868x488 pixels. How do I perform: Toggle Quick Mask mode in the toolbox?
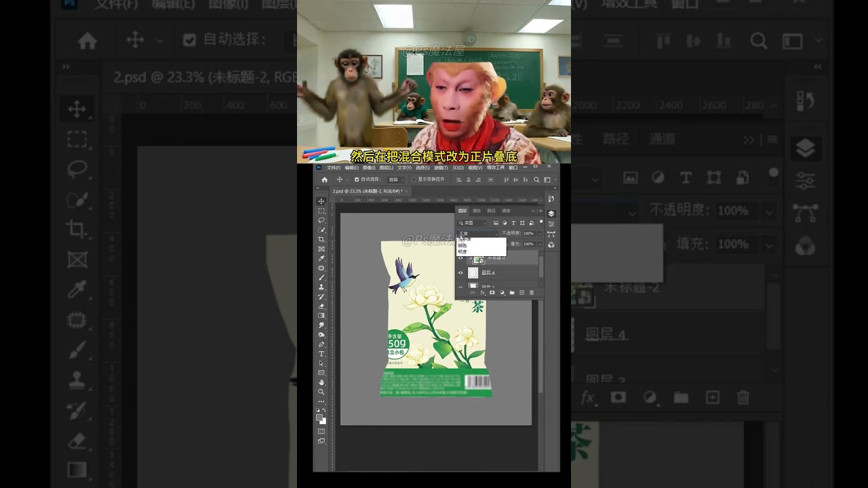pos(321,431)
